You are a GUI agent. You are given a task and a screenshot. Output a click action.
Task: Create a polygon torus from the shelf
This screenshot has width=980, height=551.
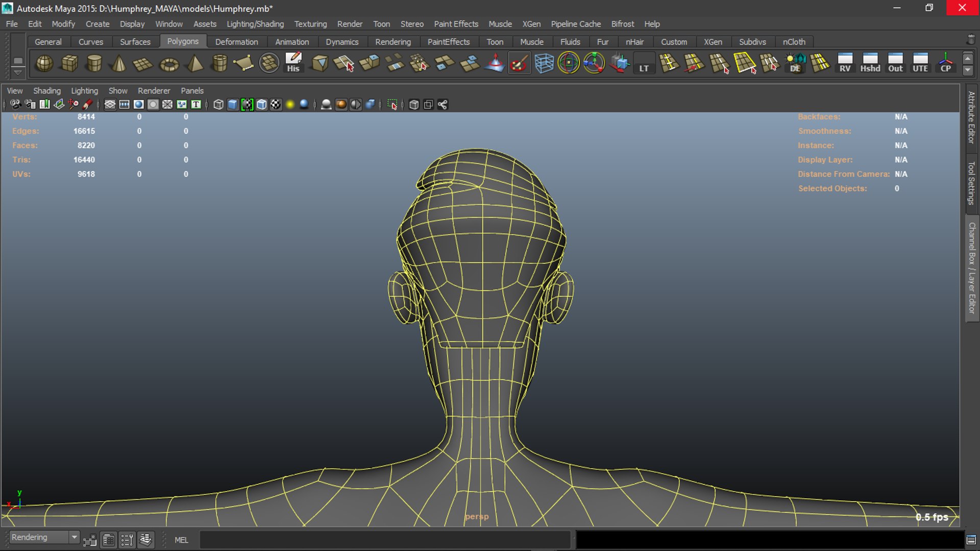169,63
